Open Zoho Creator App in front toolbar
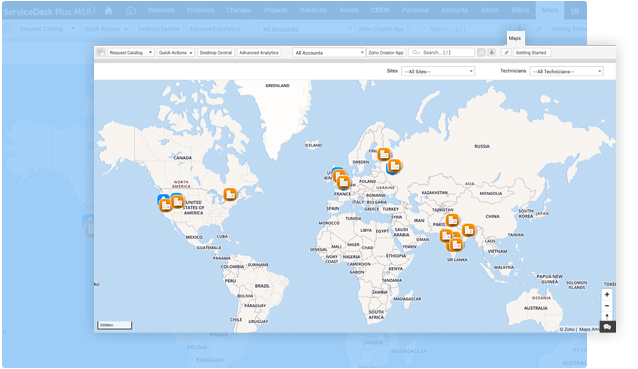 [x=386, y=52]
